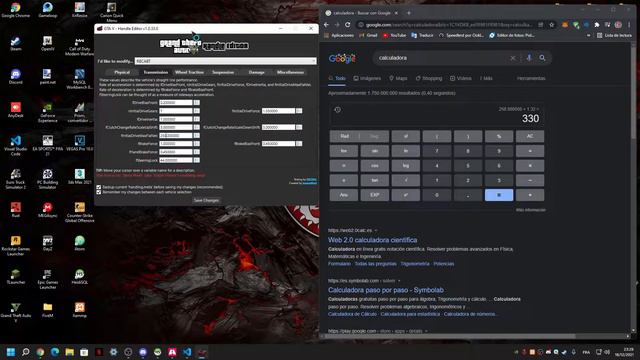Viewport: 640px width, 360px height.
Task: Switch calculator to Rad mode
Action: pyautogui.click(x=344, y=136)
